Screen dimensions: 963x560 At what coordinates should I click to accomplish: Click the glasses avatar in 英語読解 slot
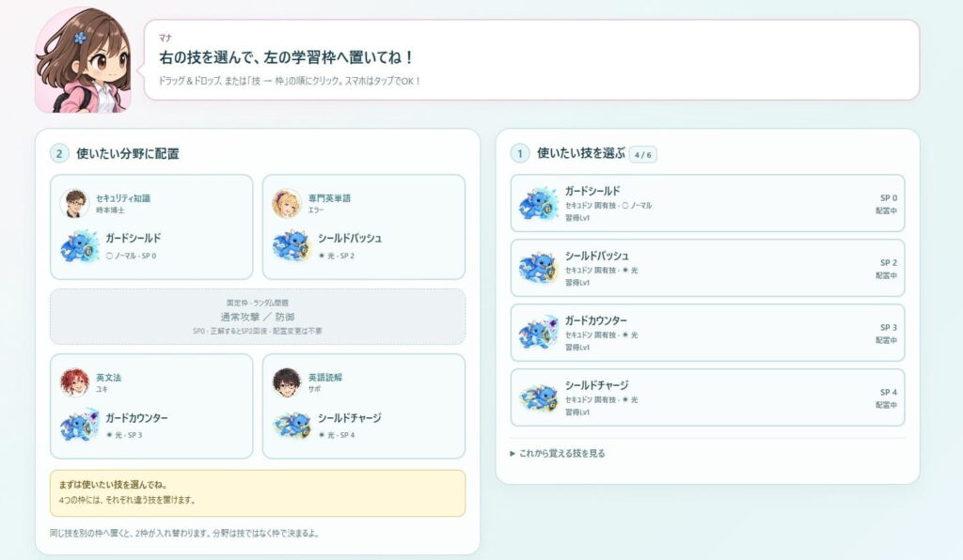(x=287, y=382)
